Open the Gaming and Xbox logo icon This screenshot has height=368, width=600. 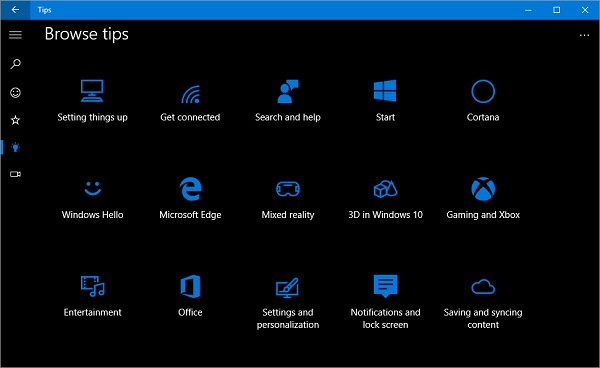483,189
